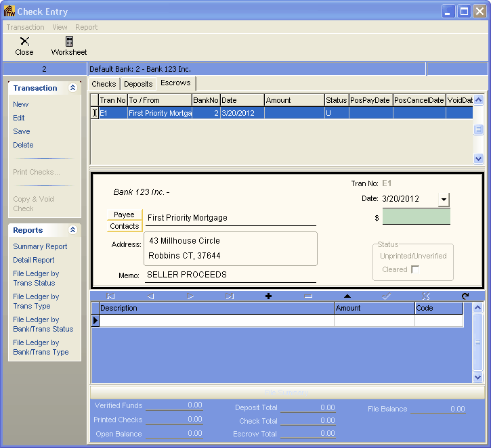Open the Summary Report link
Screen dimensions: 491x448
pyautogui.click(x=40, y=246)
